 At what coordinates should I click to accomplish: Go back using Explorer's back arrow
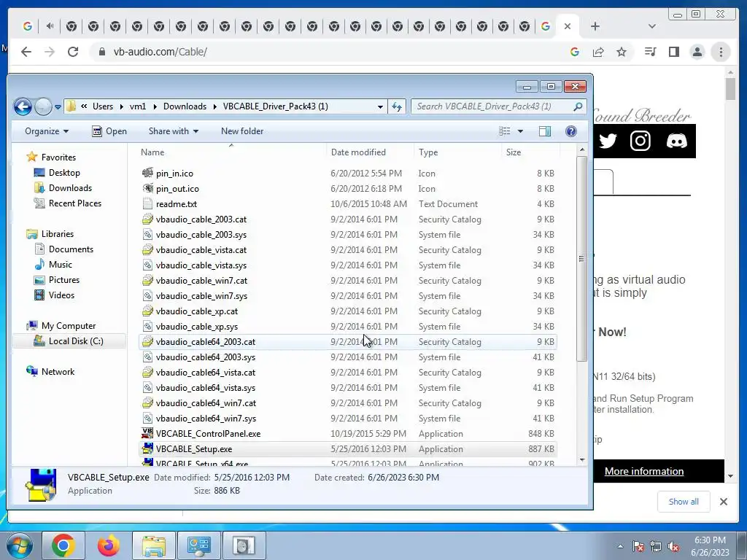(x=23, y=106)
